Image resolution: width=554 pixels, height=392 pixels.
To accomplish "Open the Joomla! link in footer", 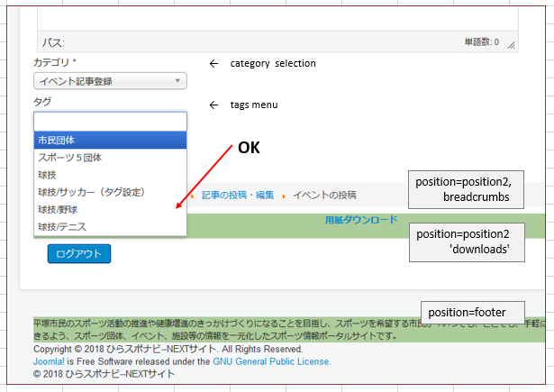I will [x=49, y=361].
